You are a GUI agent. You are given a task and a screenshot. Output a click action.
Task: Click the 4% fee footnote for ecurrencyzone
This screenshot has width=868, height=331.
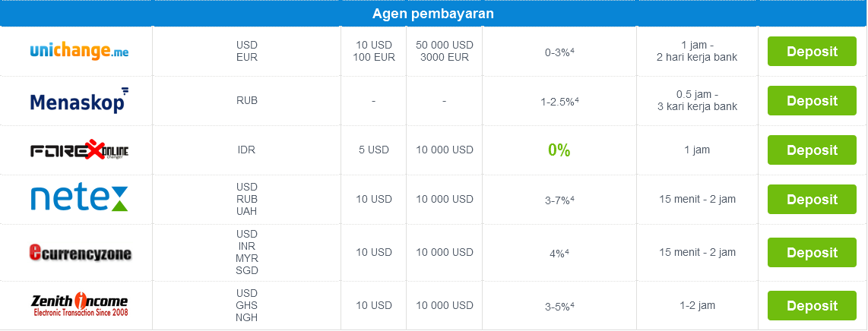click(567, 252)
